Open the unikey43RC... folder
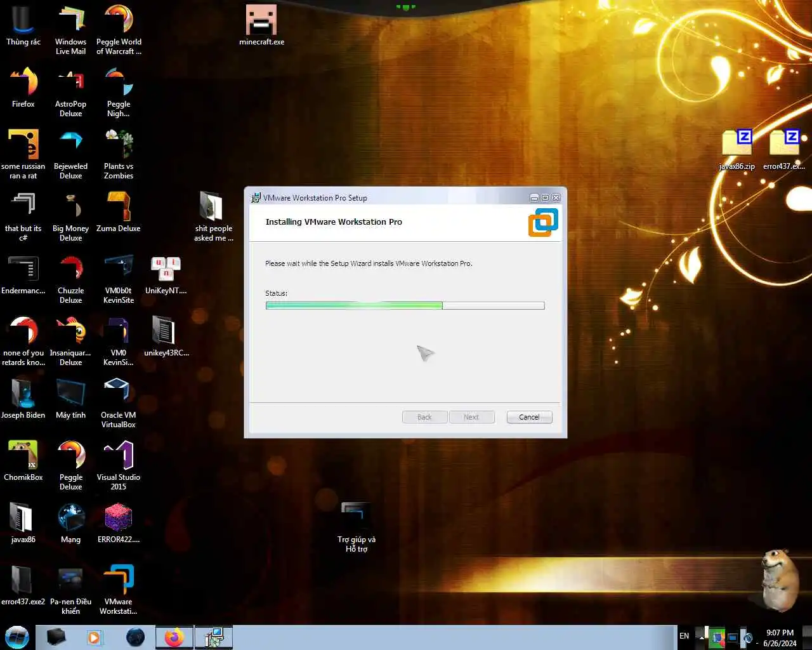Screen dimensions: 812x650 (x=166, y=336)
